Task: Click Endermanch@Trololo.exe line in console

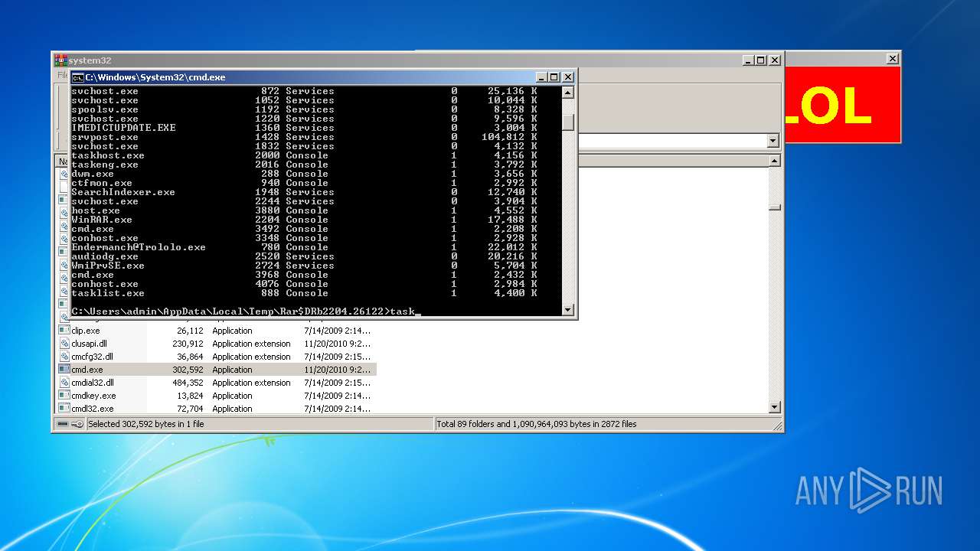Action: 304,247
